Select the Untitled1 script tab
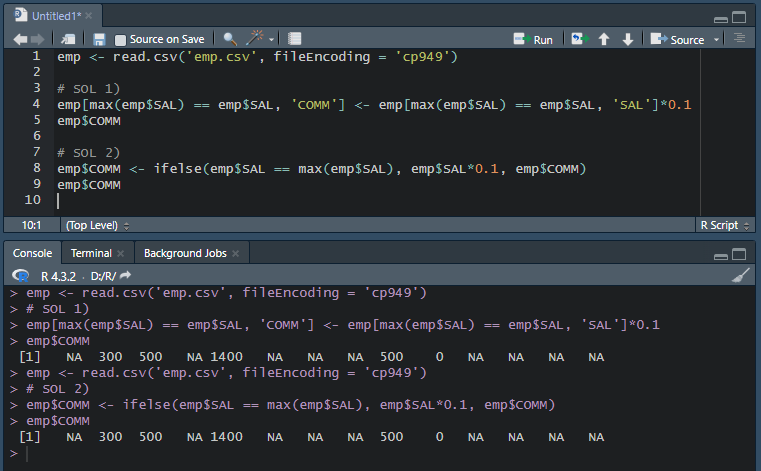Screen dimensions: 761x471 [56, 16]
